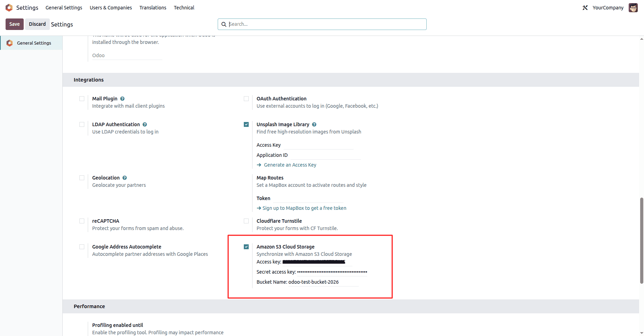The width and height of the screenshot is (644, 336).
Task: Click the Secret access key field
Action: point(332,272)
